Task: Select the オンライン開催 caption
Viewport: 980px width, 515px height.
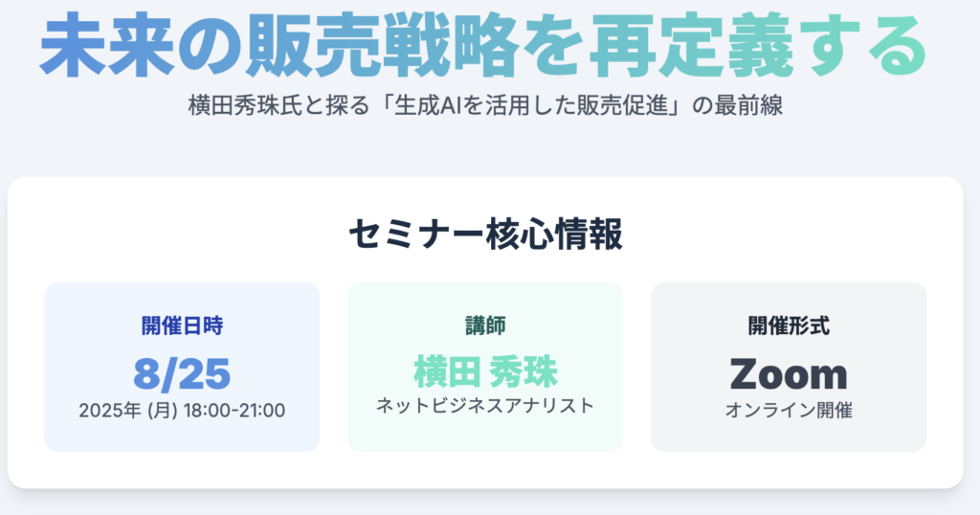Action: [x=789, y=411]
